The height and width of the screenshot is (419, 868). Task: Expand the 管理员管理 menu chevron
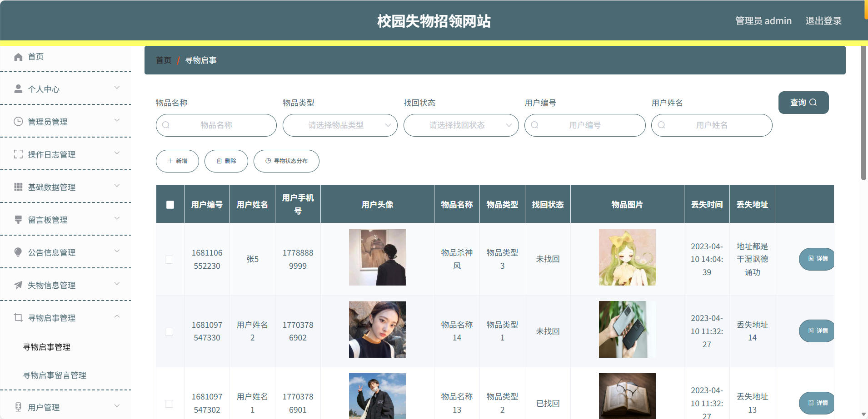117,120
